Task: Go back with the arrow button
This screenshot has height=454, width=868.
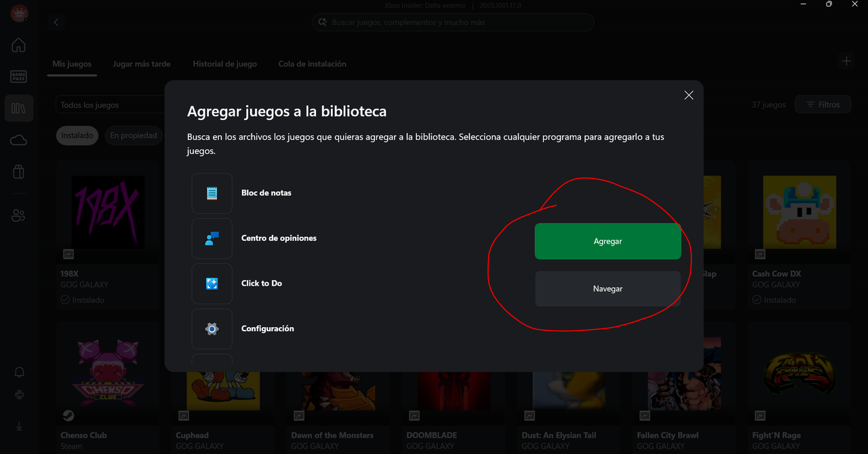Action: (x=56, y=22)
